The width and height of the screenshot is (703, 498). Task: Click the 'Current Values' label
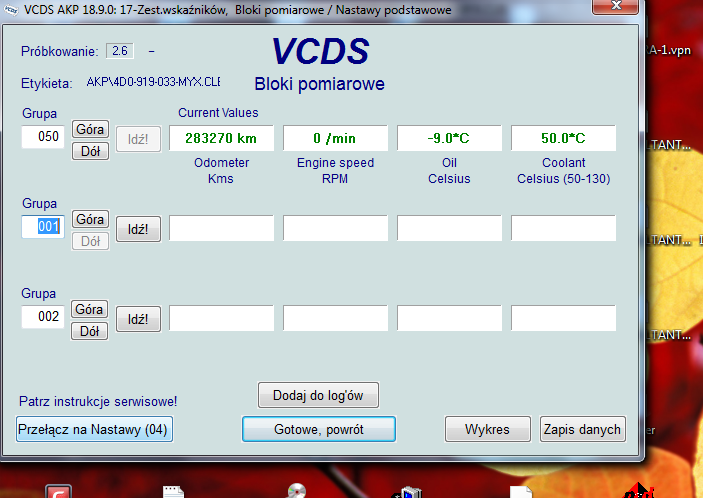click(218, 113)
